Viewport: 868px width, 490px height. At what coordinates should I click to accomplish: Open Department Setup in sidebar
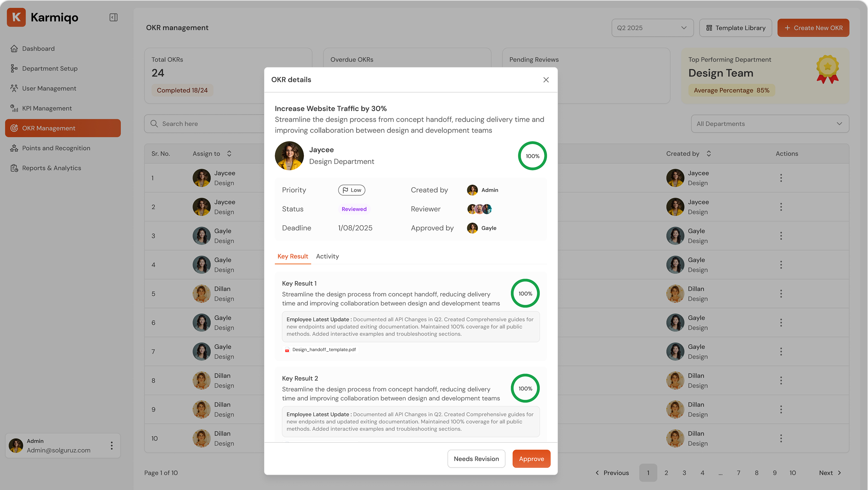tap(63, 68)
